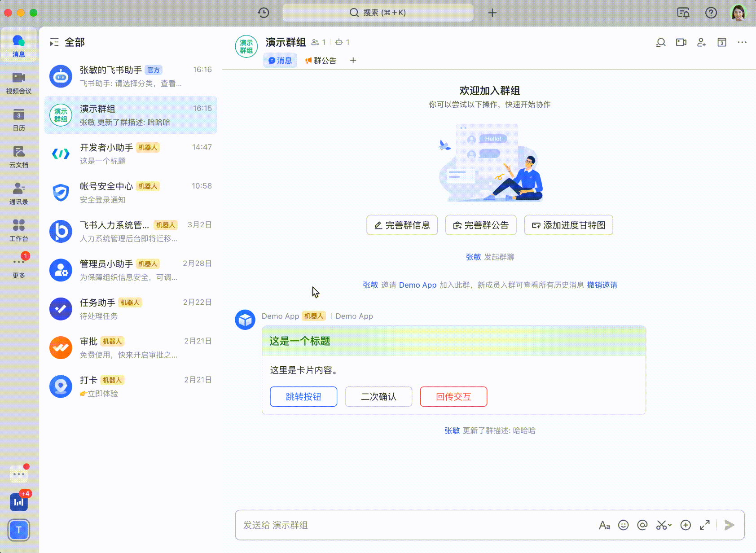Insert an emoji in the message box
Image resolution: width=756 pixels, height=553 pixels.
pos(623,525)
